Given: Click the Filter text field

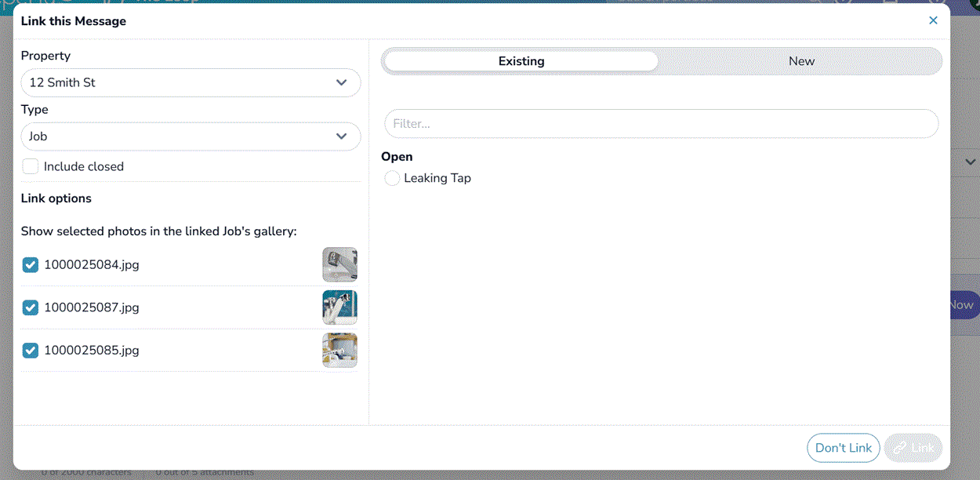Looking at the screenshot, I should [661, 123].
